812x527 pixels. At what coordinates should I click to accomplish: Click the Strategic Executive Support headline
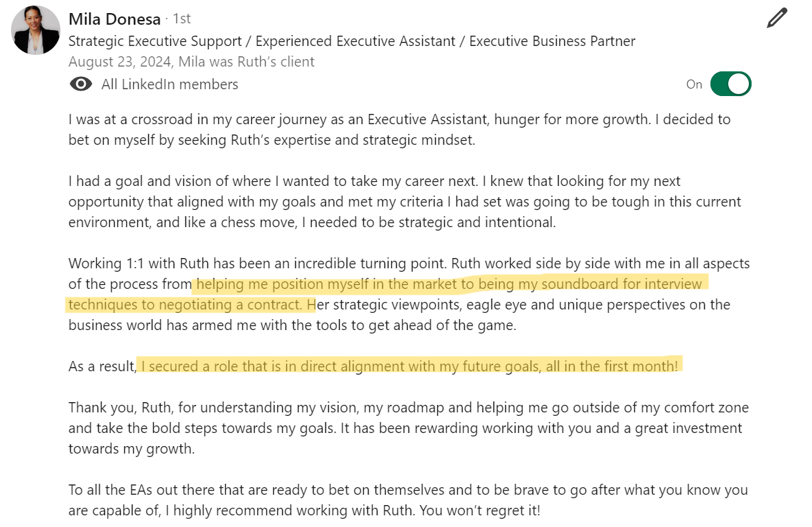[351, 41]
